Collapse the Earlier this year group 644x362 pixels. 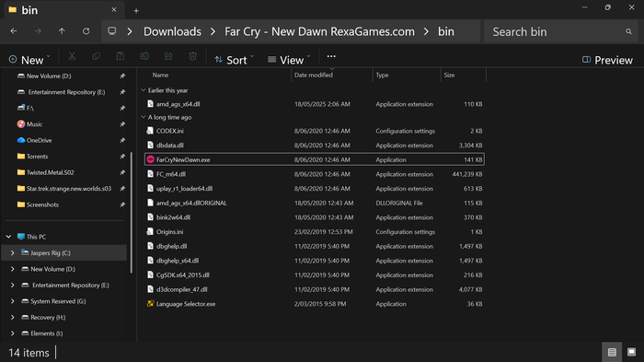click(x=144, y=90)
